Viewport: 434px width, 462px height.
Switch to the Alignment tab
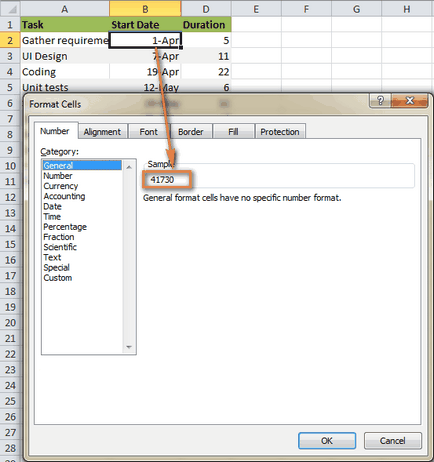[102, 132]
